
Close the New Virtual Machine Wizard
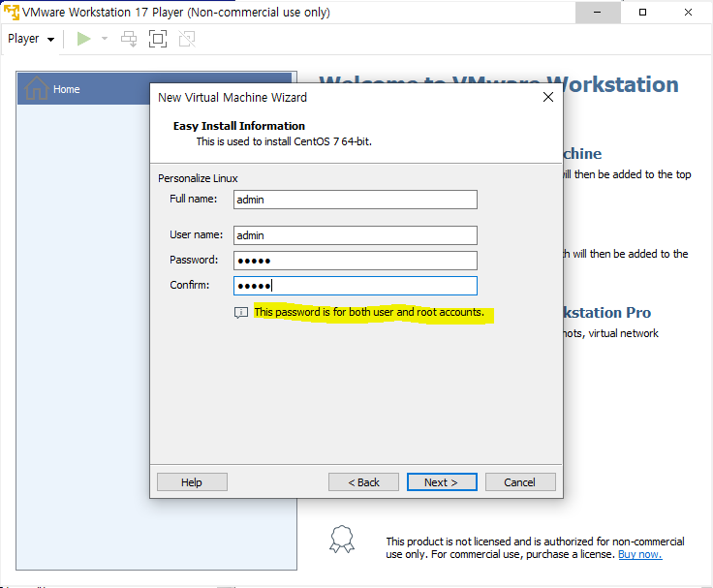548,97
